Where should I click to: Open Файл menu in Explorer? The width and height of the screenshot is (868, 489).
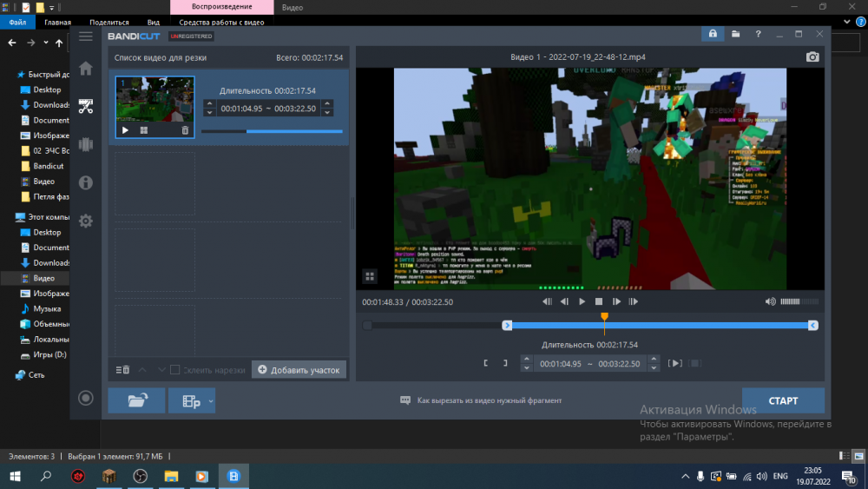(17, 23)
